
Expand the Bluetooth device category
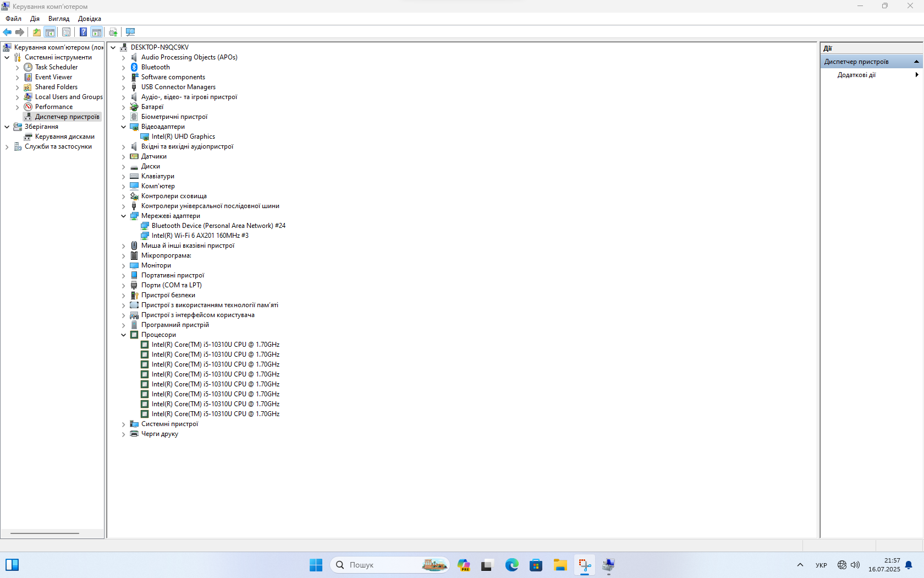tap(124, 67)
